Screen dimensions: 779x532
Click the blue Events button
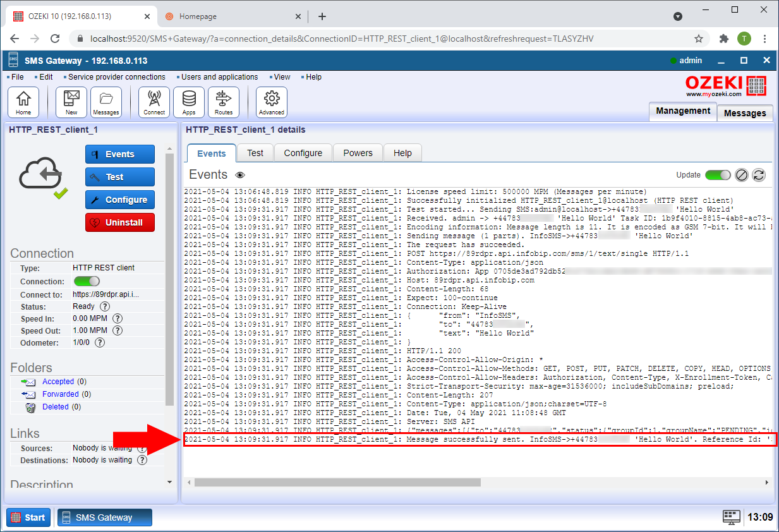click(x=120, y=154)
